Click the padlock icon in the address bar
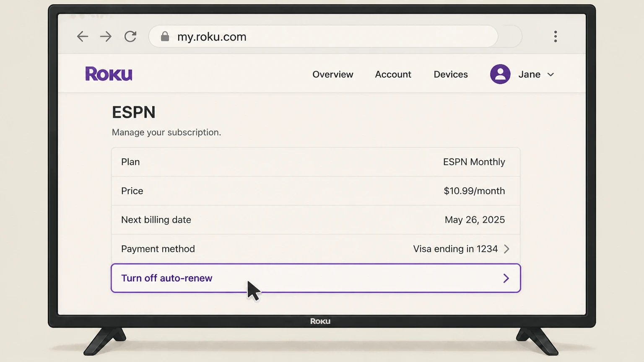Screen dimensions: 644x362 coord(165,36)
